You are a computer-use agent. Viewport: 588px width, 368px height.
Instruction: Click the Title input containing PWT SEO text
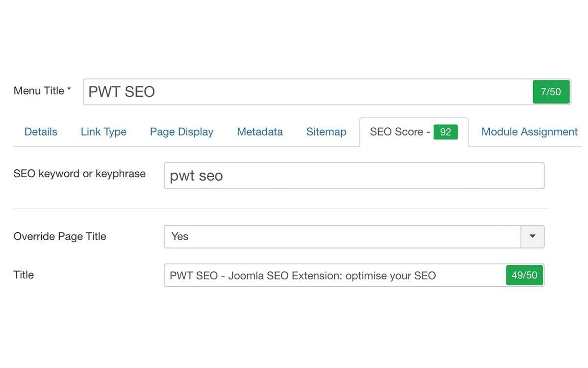click(318, 275)
